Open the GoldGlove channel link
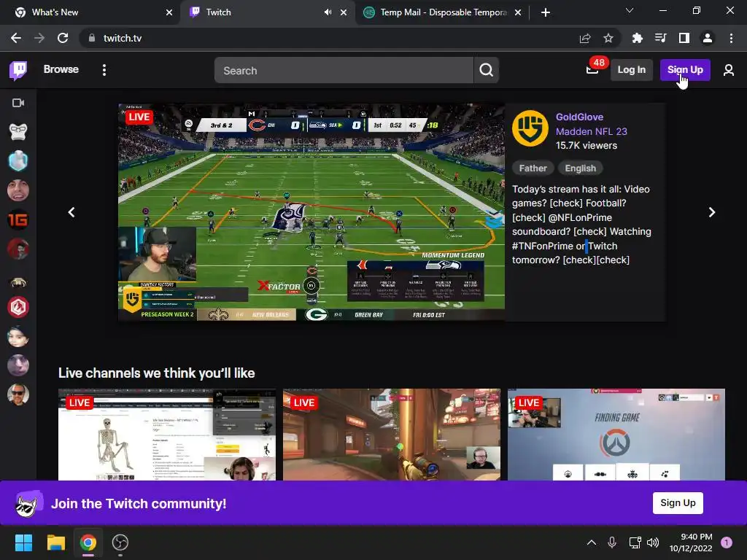 [579, 117]
